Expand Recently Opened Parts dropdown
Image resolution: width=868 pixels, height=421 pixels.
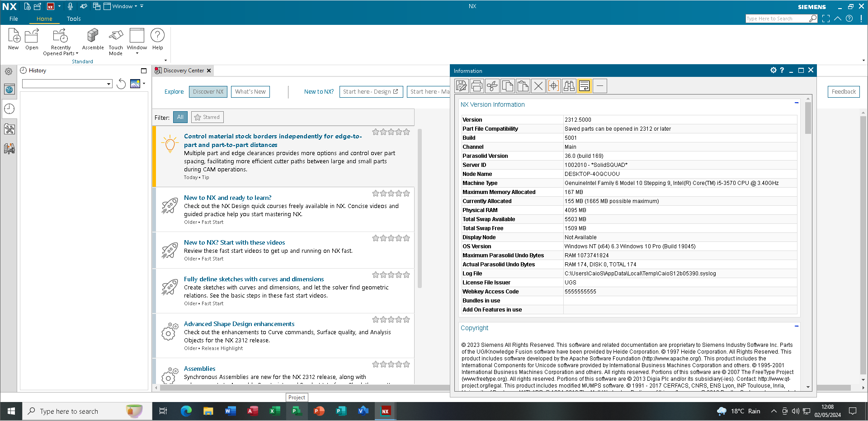tap(61, 51)
